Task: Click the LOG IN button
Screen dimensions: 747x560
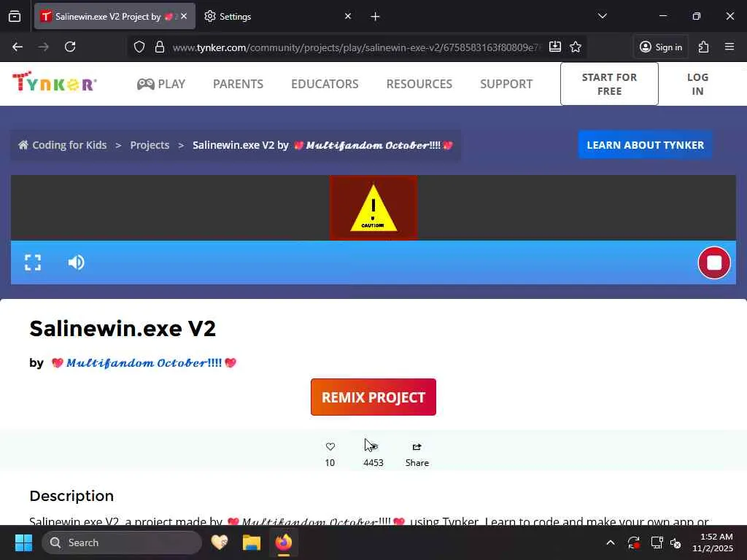Action: 697,84
